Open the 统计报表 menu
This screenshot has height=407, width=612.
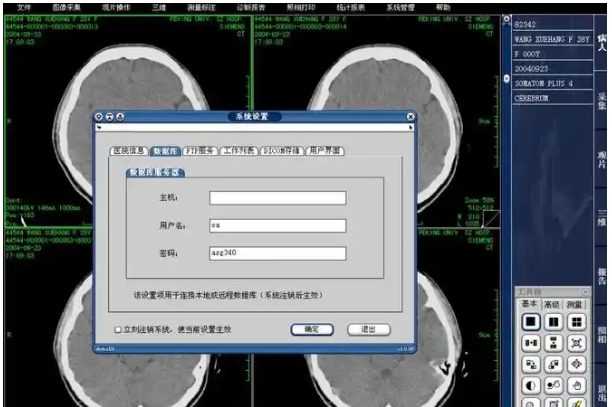pos(350,7)
